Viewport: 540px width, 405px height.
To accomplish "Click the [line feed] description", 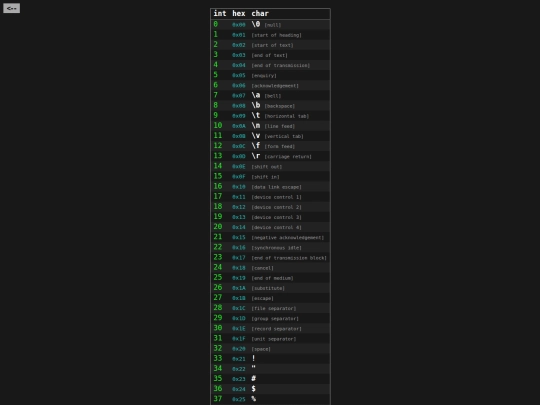I will (x=280, y=126).
